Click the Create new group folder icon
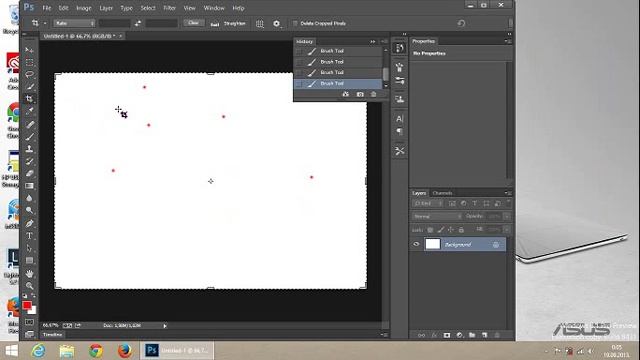The height and width of the screenshot is (360, 640). coord(472,335)
